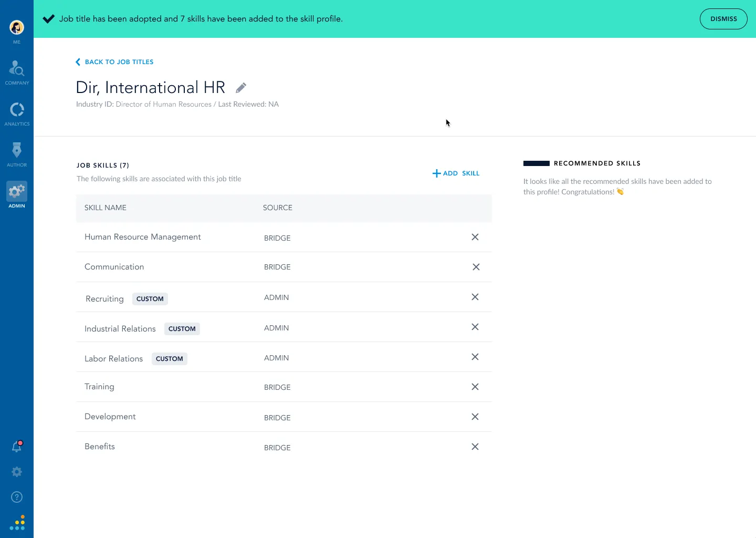Select the Admin gears icon
756x538 pixels.
click(17, 191)
